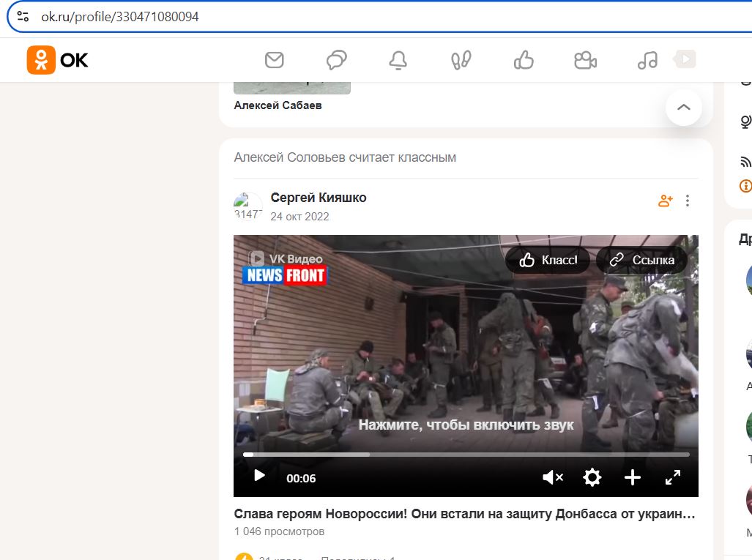Open notifications bell icon

pos(398,61)
